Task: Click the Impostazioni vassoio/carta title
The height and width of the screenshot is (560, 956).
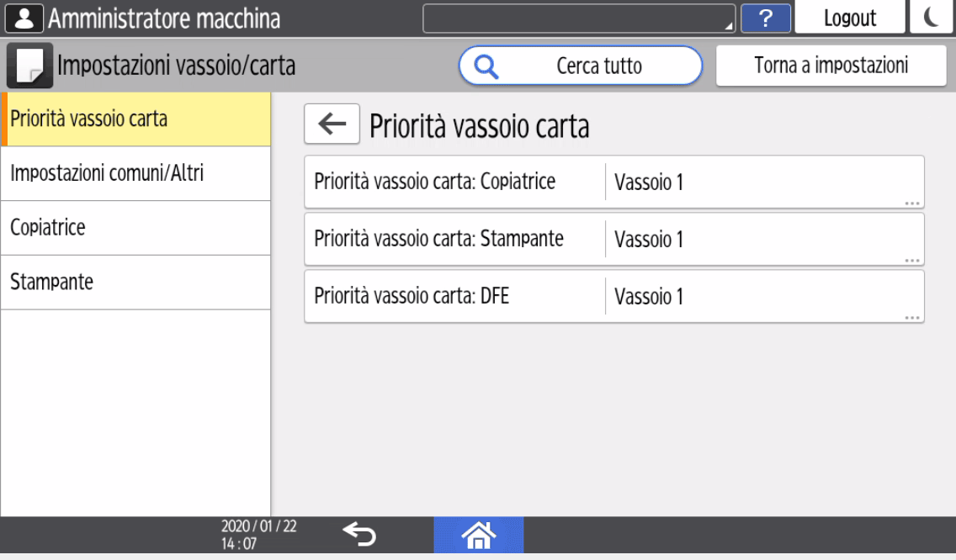Action: [x=176, y=66]
